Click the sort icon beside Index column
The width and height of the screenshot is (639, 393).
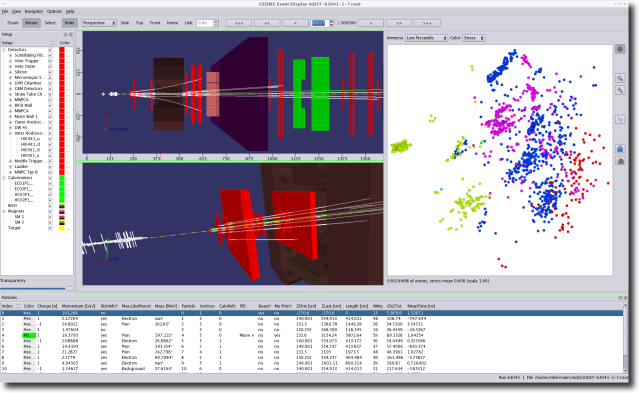coord(18,306)
